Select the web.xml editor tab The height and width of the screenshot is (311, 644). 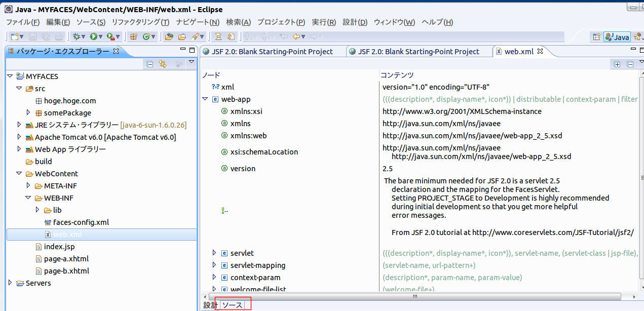click(519, 51)
